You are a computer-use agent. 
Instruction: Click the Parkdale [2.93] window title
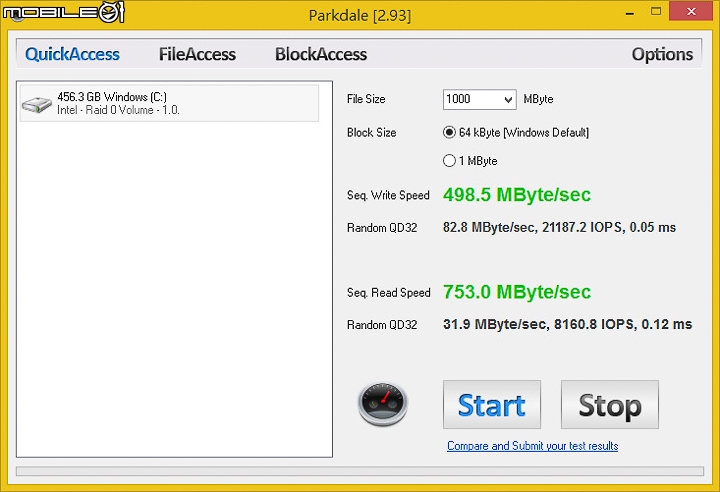pos(360,16)
